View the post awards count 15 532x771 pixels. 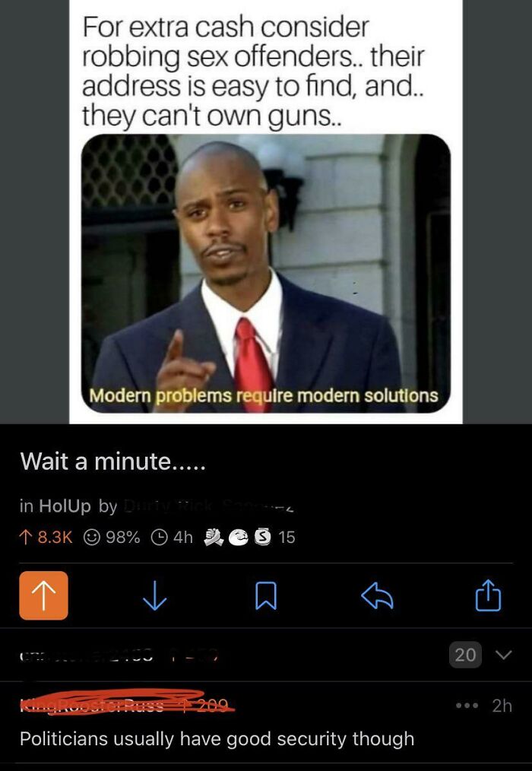287,537
